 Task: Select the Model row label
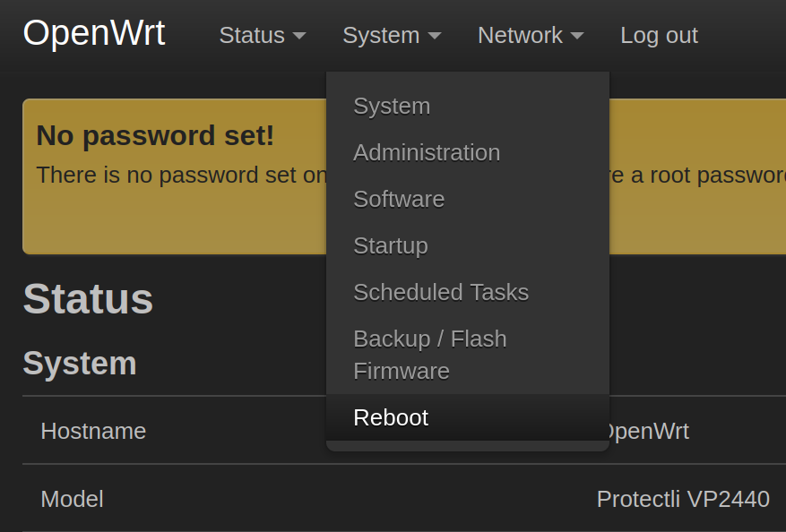72,499
